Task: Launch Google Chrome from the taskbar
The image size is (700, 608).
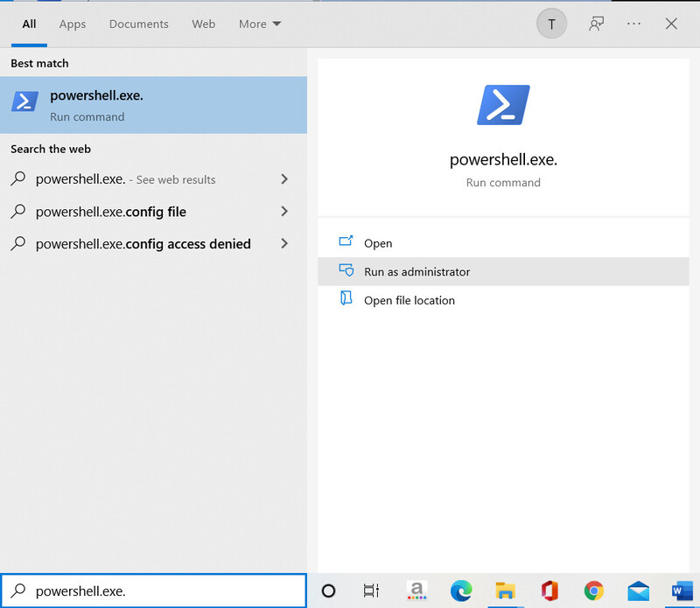Action: pyautogui.click(x=594, y=591)
